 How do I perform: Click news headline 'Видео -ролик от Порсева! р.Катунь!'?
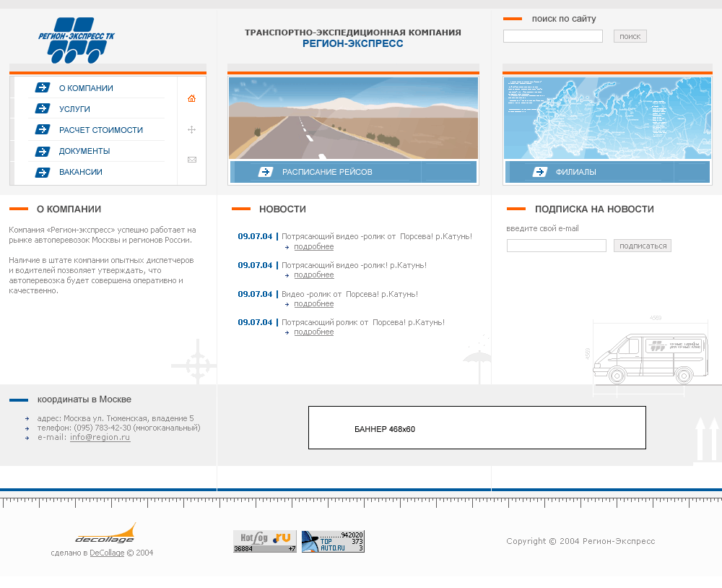pos(349,294)
